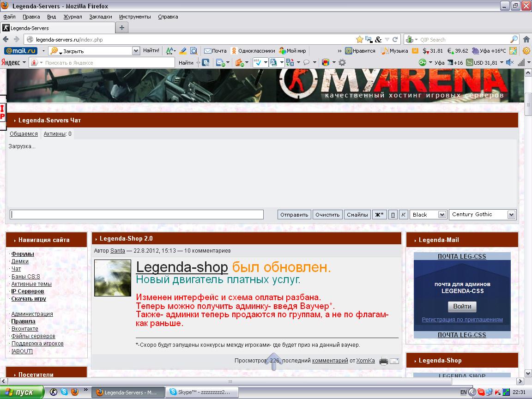Open the maps icon in Mail.ru toolbar
Screen dimensions: 532x399
point(513,51)
